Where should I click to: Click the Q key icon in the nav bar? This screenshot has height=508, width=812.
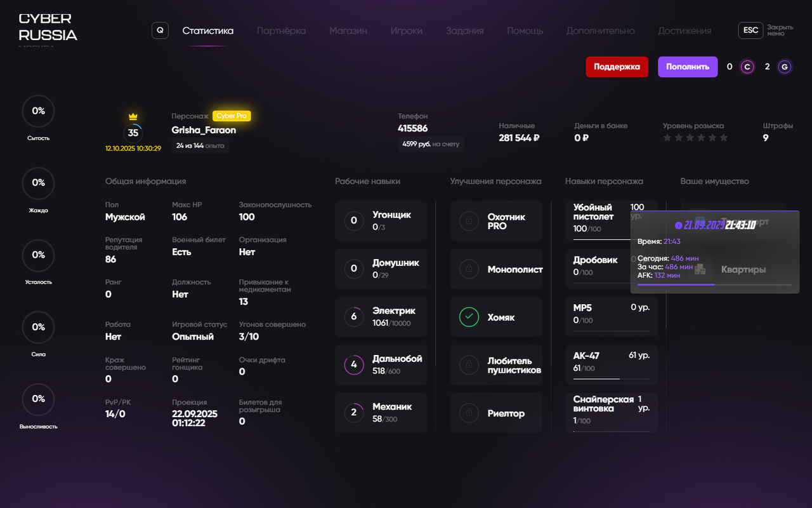160,30
